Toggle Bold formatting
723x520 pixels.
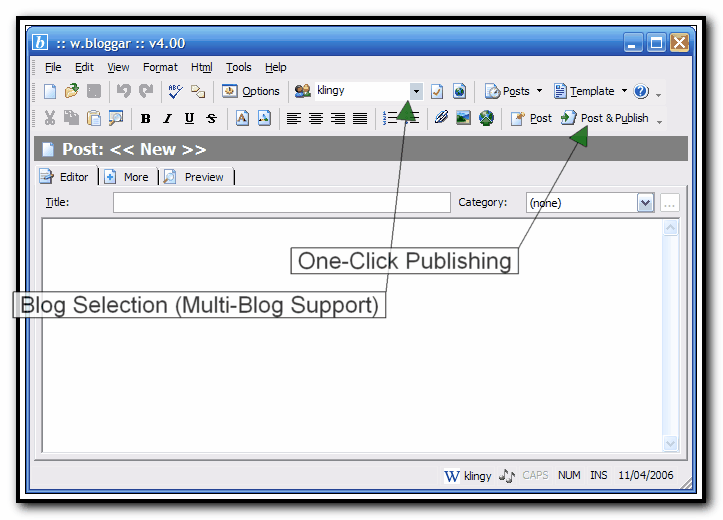click(146, 118)
